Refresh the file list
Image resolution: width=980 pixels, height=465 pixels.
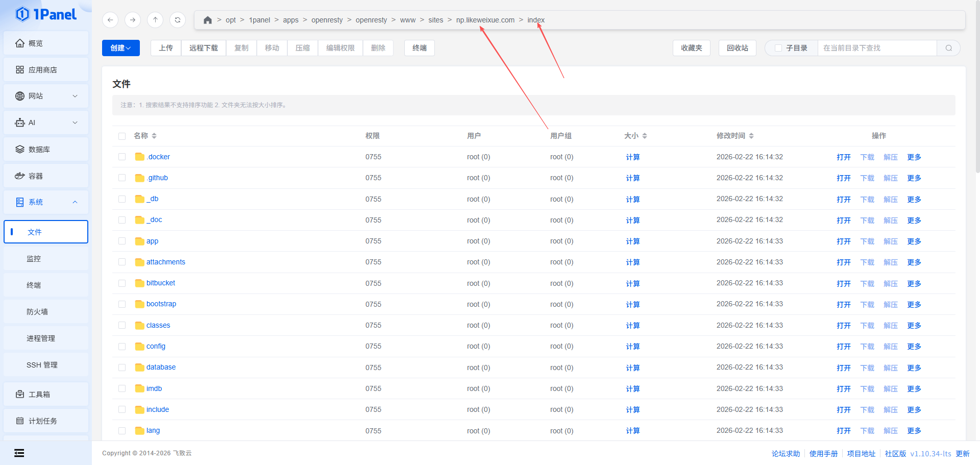point(178,20)
